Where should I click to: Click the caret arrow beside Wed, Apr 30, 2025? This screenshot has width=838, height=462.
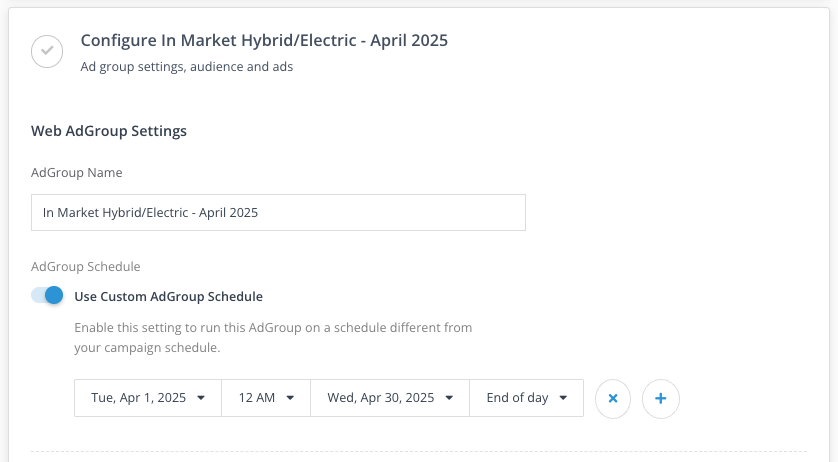coord(449,398)
